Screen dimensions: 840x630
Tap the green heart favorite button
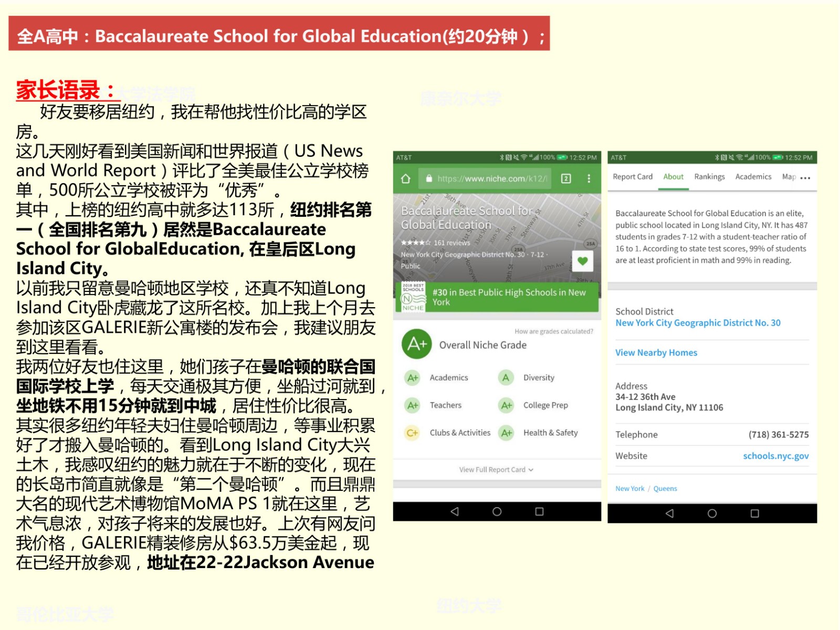582,261
